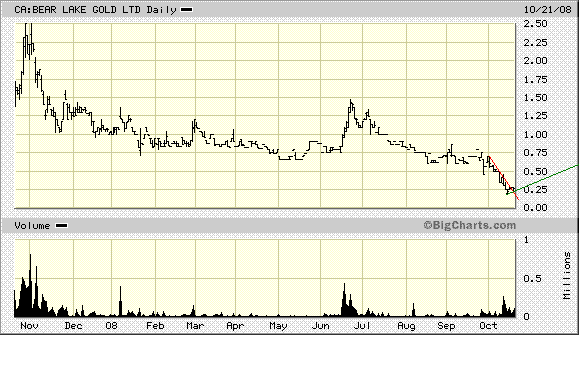The image size is (579, 384).
Task: Click the chart title CA:BEAR LAKE GOLD LTD Daily
Action: 95,10
